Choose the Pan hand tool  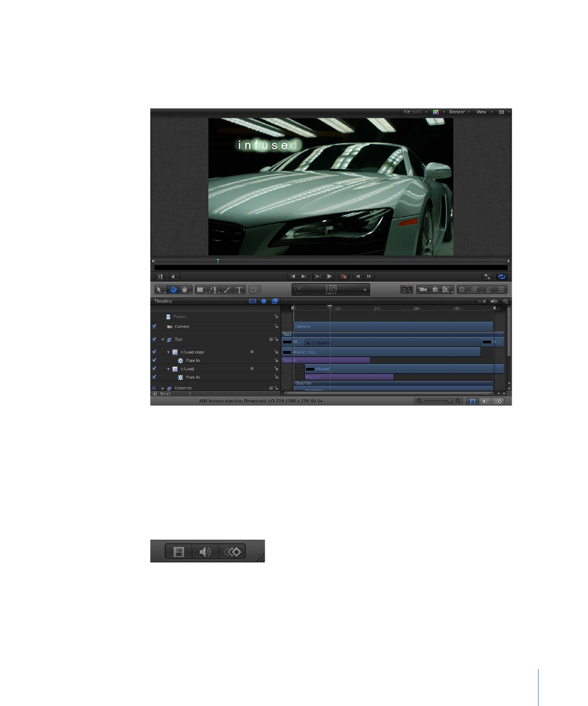point(185,290)
